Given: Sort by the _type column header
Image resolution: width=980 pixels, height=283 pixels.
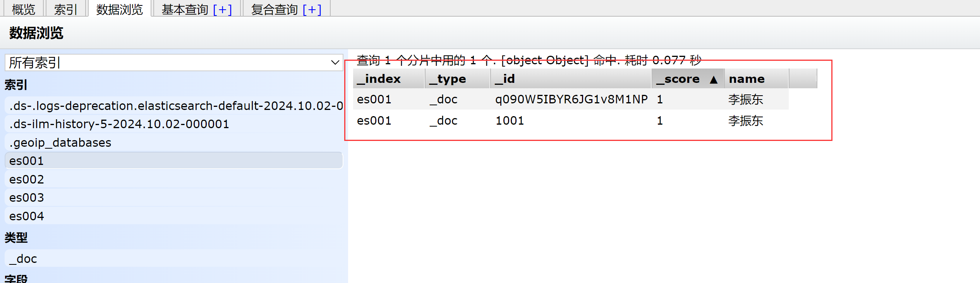Looking at the screenshot, I should tap(458, 79).
